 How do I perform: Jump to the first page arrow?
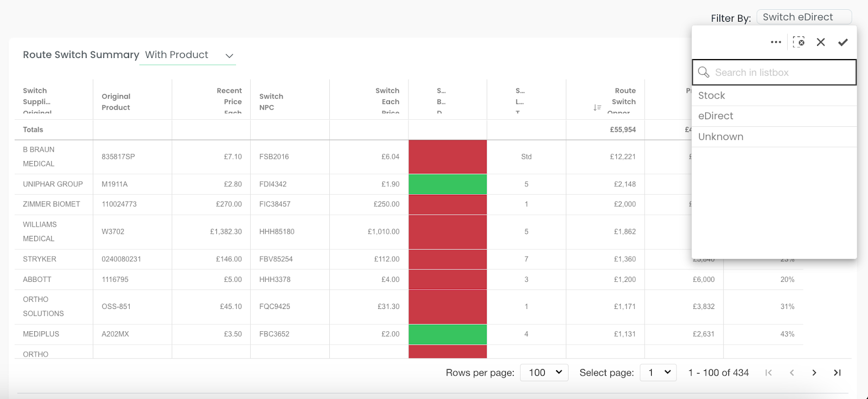click(769, 372)
